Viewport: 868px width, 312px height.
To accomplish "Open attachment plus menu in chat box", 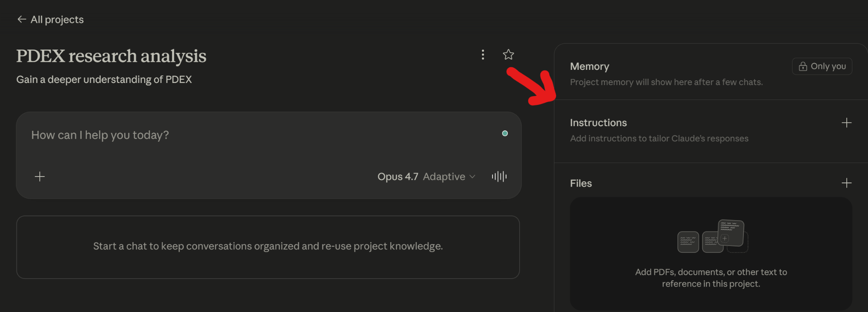I will (40, 177).
